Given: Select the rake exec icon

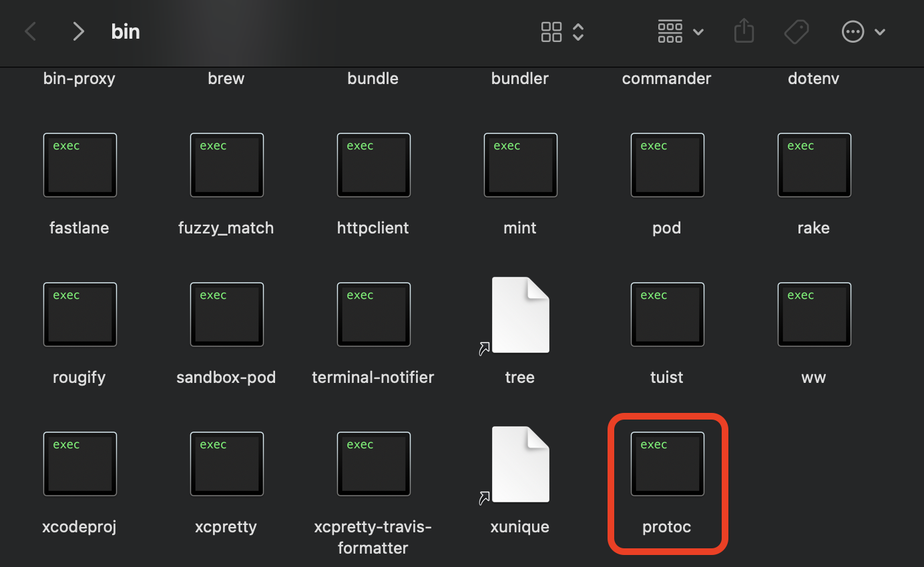Looking at the screenshot, I should pyautogui.click(x=815, y=165).
